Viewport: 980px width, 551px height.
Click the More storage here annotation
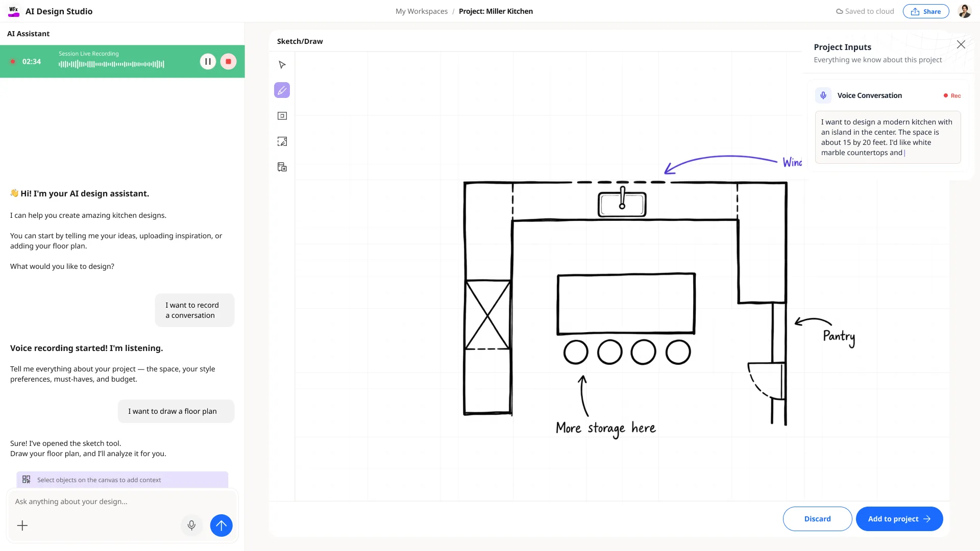coord(606,429)
